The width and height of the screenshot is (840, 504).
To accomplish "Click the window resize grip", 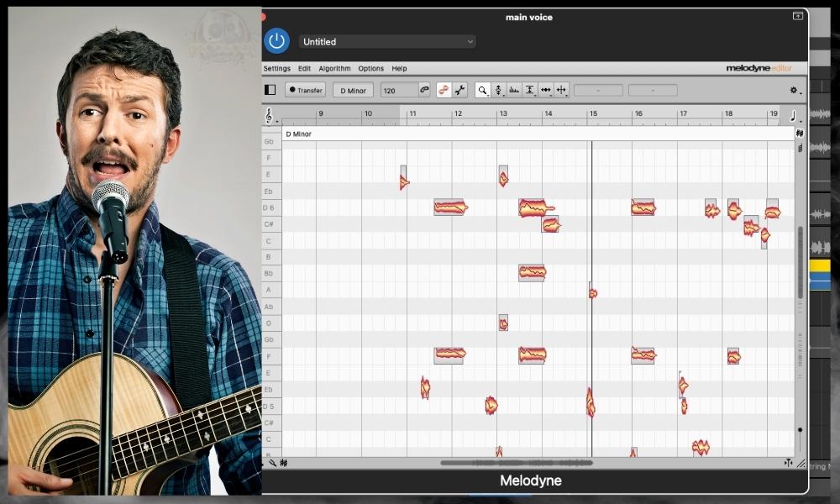I will click(x=801, y=464).
